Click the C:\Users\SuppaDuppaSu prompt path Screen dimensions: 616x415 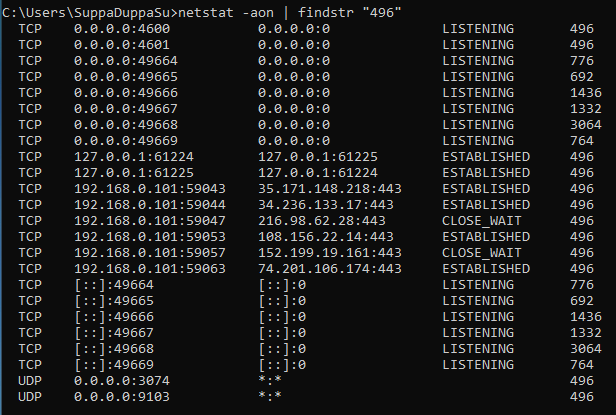click(88, 13)
